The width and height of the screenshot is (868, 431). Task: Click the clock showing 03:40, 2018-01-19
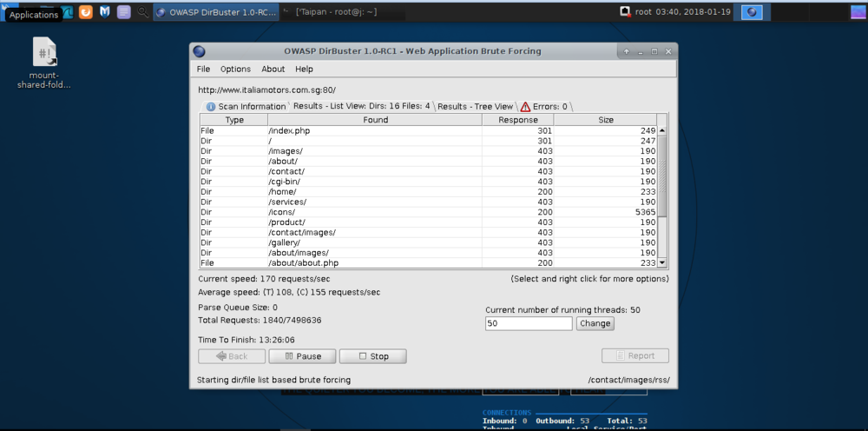click(693, 11)
